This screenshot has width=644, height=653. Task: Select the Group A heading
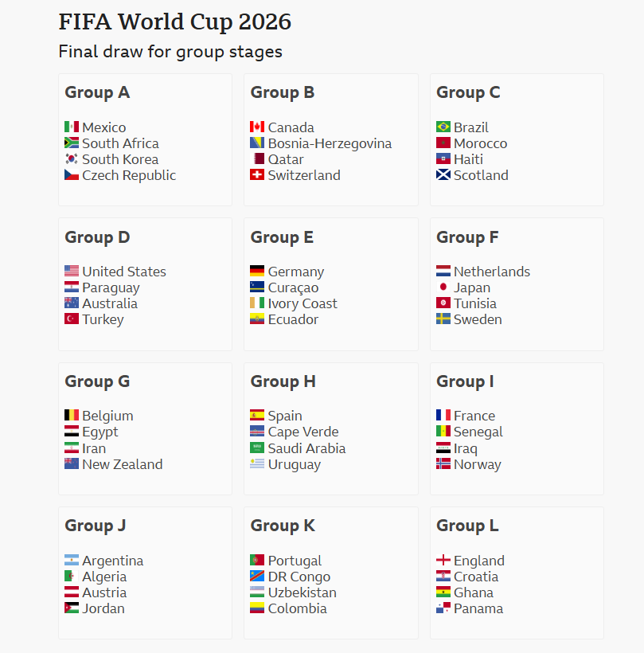click(x=97, y=92)
